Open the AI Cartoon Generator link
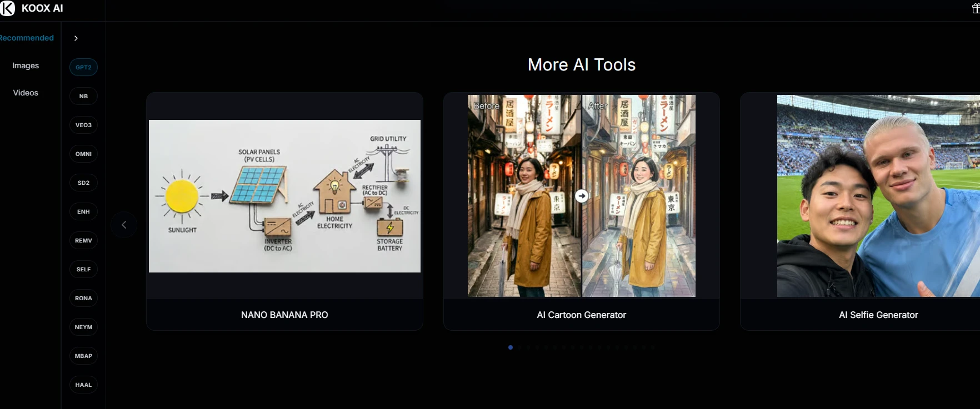This screenshot has height=409, width=980. [582, 315]
